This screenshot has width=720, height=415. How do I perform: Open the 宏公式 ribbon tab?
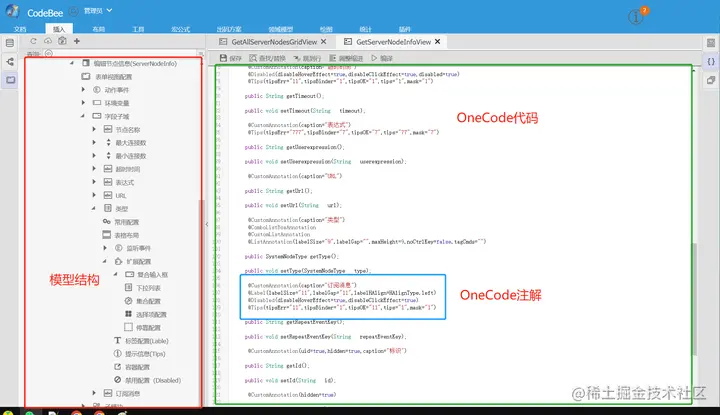[x=180, y=29]
